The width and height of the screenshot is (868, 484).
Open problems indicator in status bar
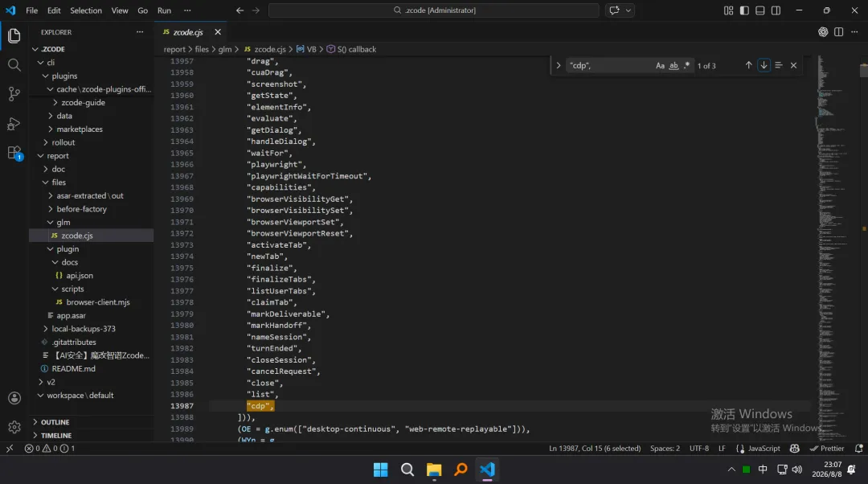click(x=49, y=449)
